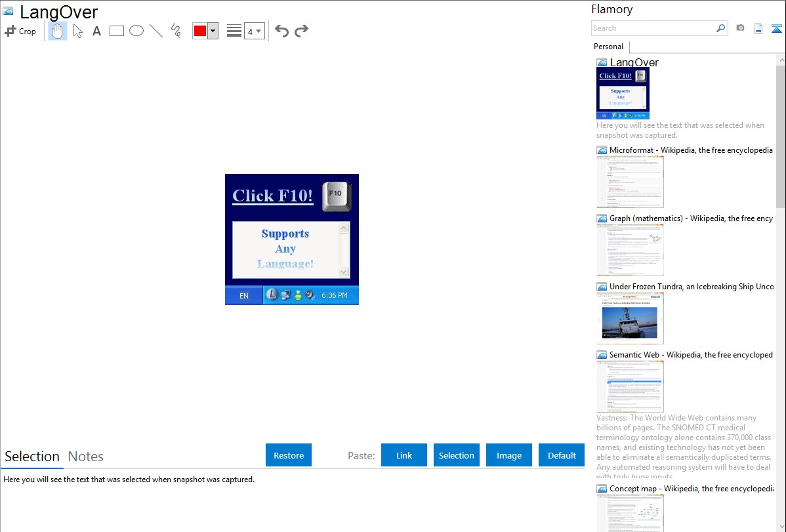The width and height of the screenshot is (786, 532).
Task: Open the Selection tab
Action: [31, 457]
